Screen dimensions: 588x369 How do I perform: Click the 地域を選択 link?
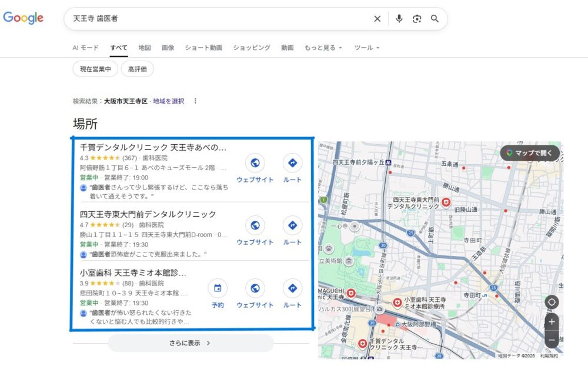tap(169, 101)
